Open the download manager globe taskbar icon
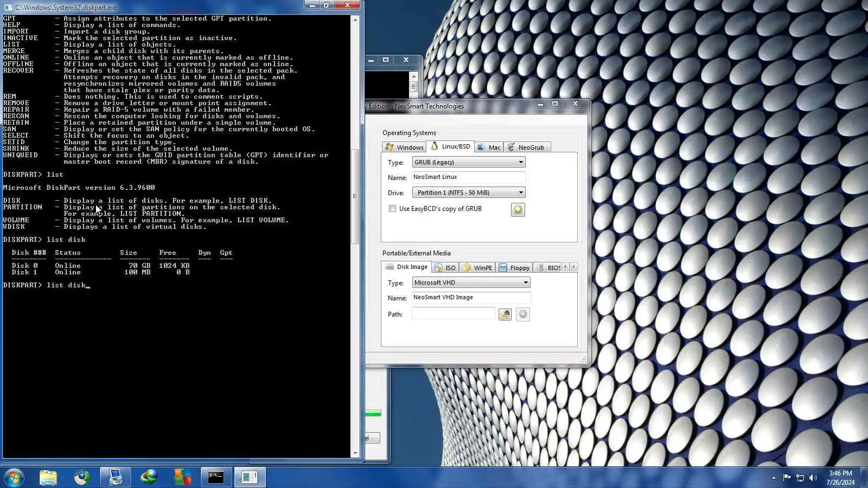 point(149,477)
